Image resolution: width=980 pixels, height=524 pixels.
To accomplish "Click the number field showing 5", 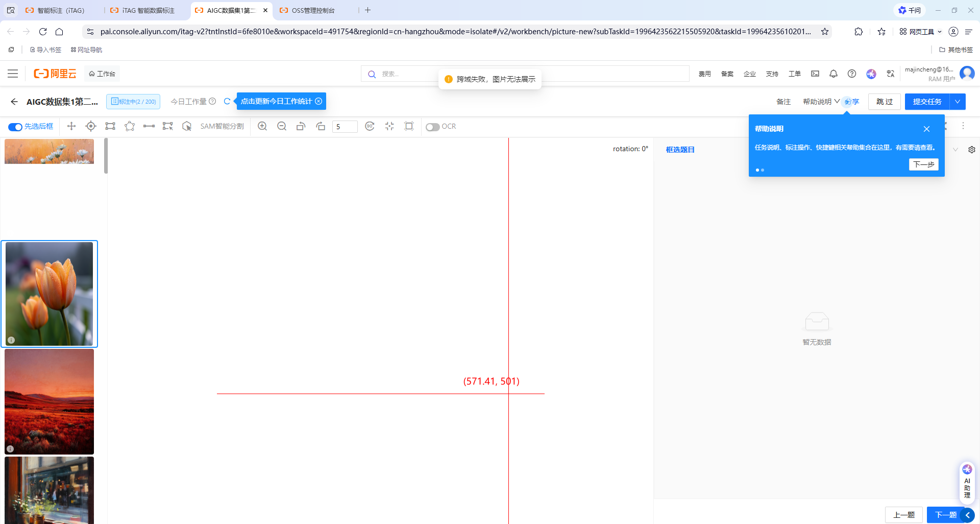I will click(345, 127).
